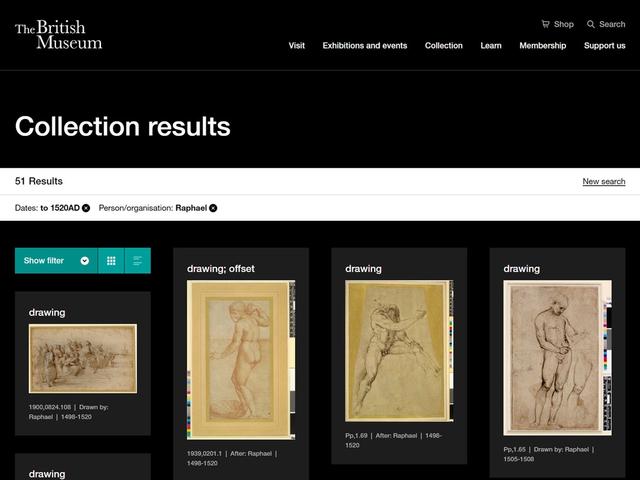Click the Show filter chevron arrow
Screen dimensions: 640x480
(84, 261)
